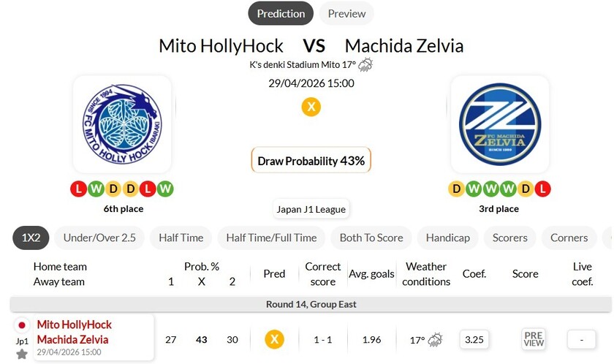Click the Machida Zelvia team crest
The height and width of the screenshot is (364, 614).
coord(499,125)
